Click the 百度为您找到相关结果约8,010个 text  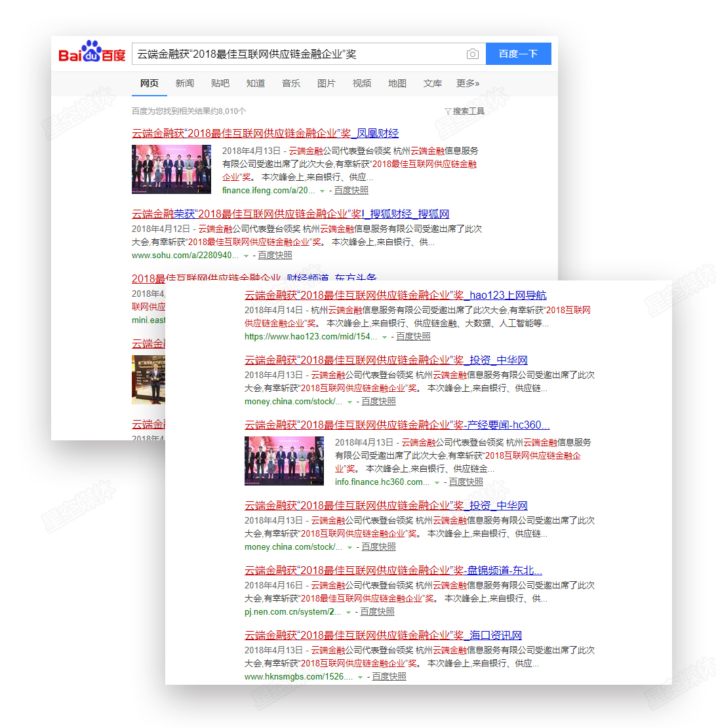189,111
